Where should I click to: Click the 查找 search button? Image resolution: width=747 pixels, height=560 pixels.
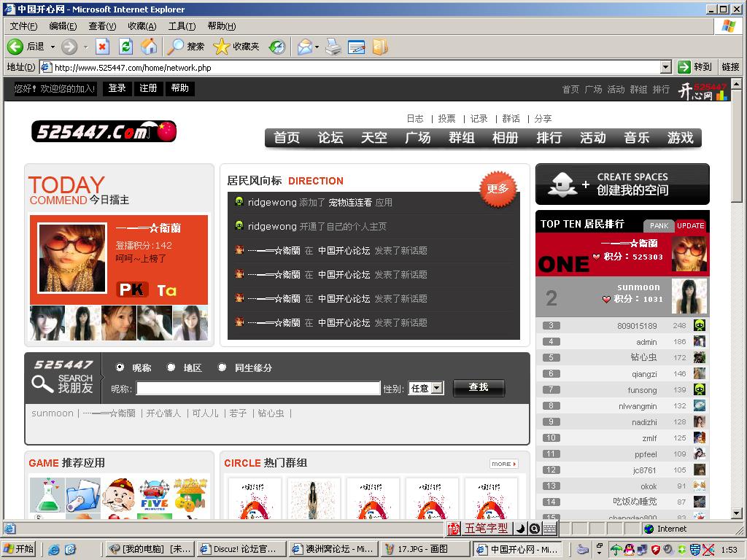(479, 387)
